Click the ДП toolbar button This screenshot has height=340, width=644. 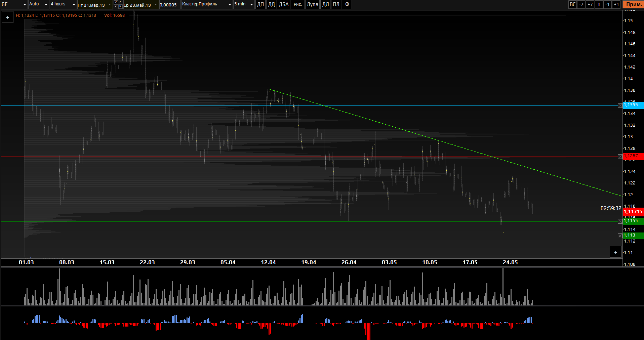[260, 4]
